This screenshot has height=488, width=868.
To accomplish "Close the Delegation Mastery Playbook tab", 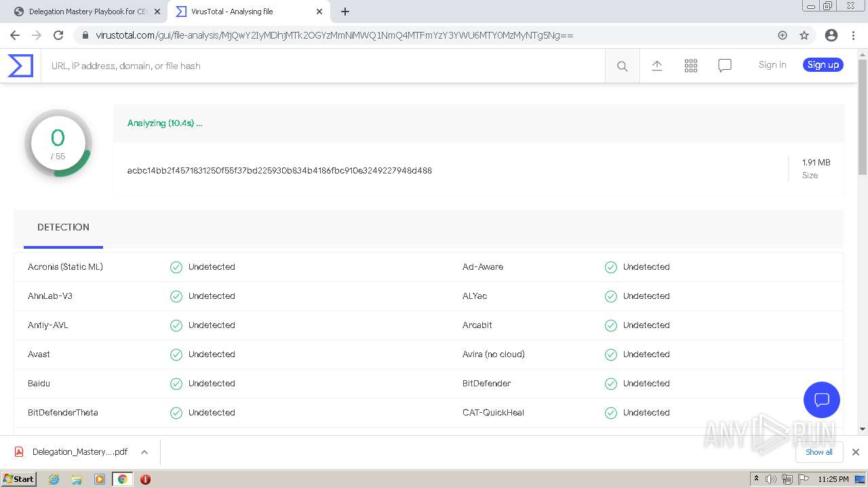I will [157, 12].
